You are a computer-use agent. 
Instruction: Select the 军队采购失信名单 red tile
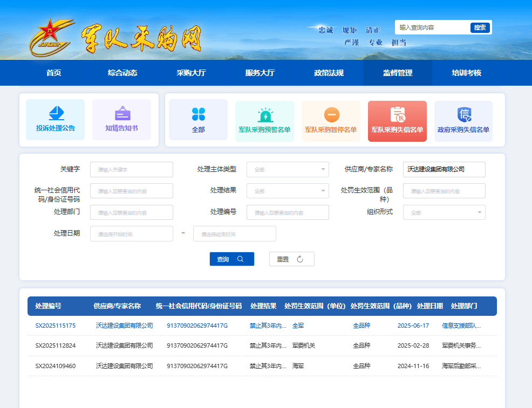[x=397, y=121]
